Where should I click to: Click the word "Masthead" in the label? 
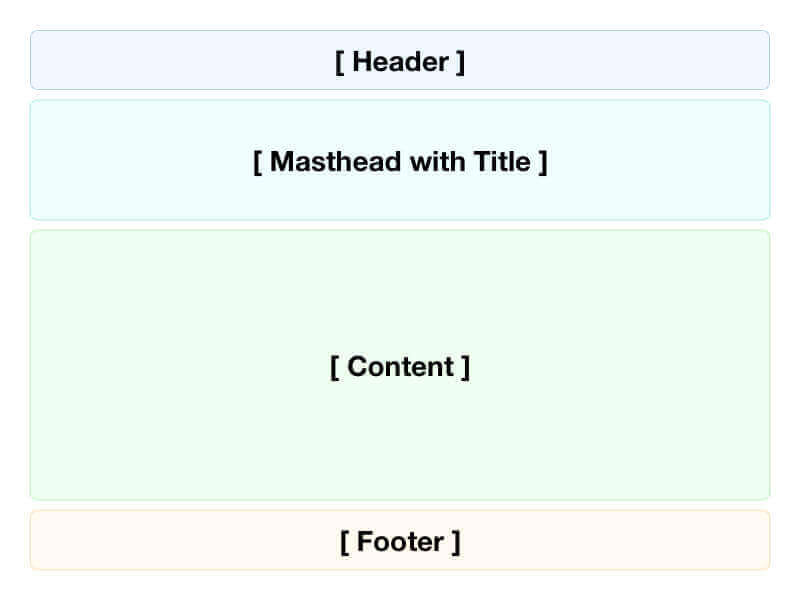(335, 161)
